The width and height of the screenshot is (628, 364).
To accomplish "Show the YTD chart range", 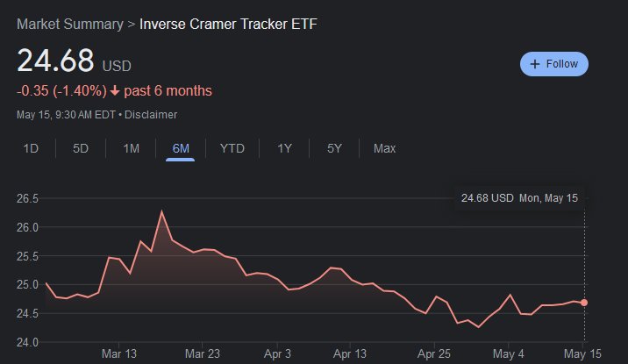I will 232,148.
